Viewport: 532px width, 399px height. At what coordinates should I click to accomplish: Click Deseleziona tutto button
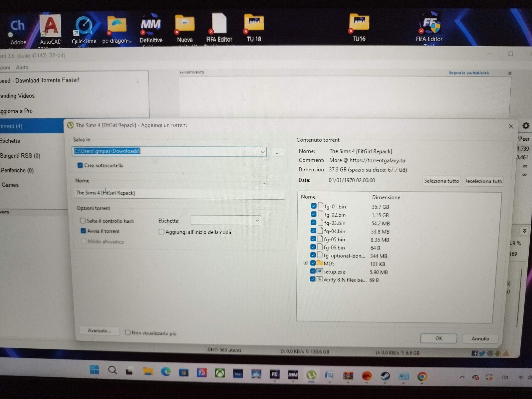pos(484,181)
